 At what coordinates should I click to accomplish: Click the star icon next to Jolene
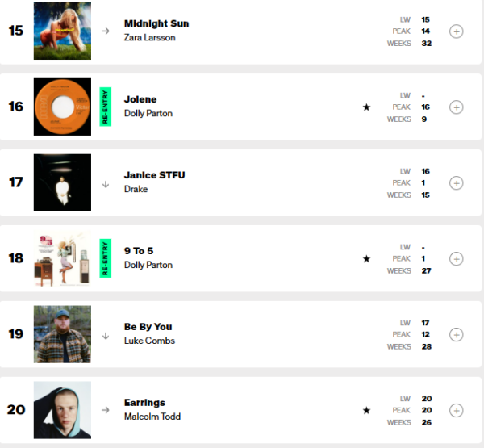pyautogui.click(x=366, y=107)
